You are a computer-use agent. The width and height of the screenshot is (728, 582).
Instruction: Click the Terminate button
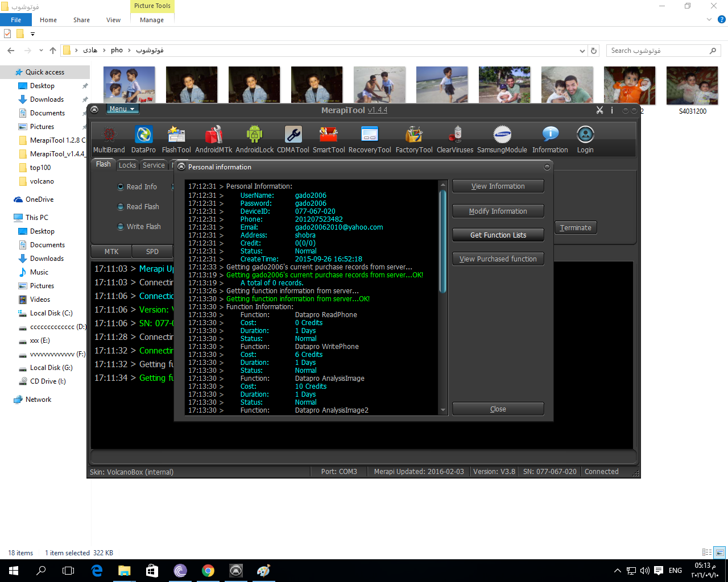click(576, 228)
